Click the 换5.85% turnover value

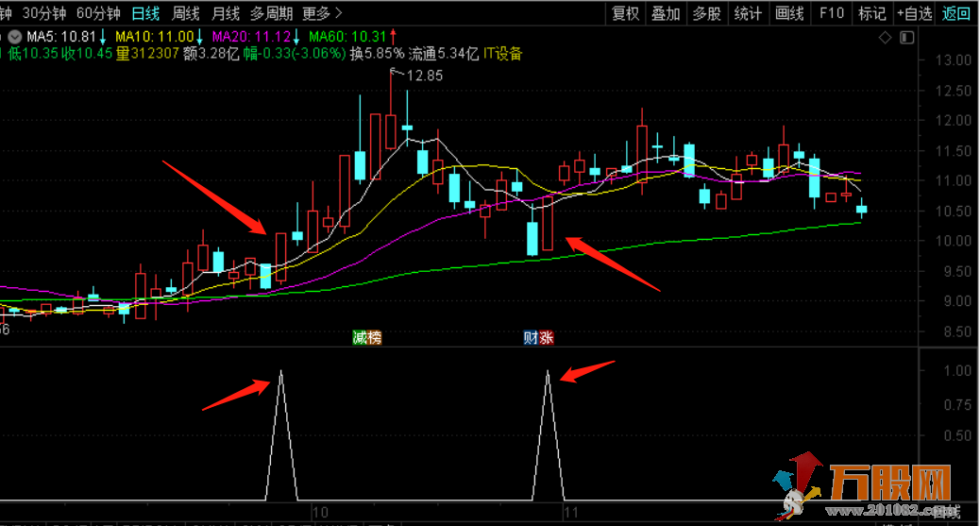tap(377, 54)
